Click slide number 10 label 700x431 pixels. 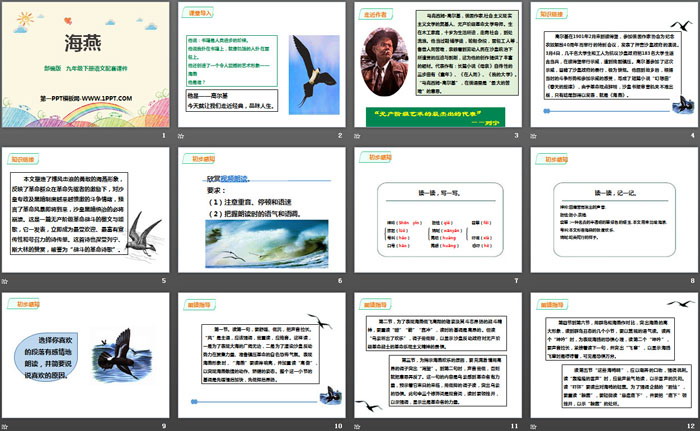[x=338, y=426]
